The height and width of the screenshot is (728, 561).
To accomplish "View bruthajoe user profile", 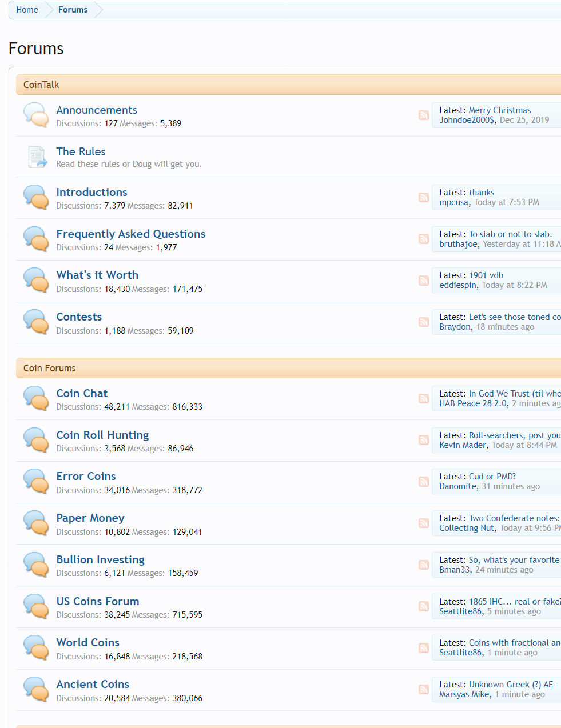I will coord(458,244).
